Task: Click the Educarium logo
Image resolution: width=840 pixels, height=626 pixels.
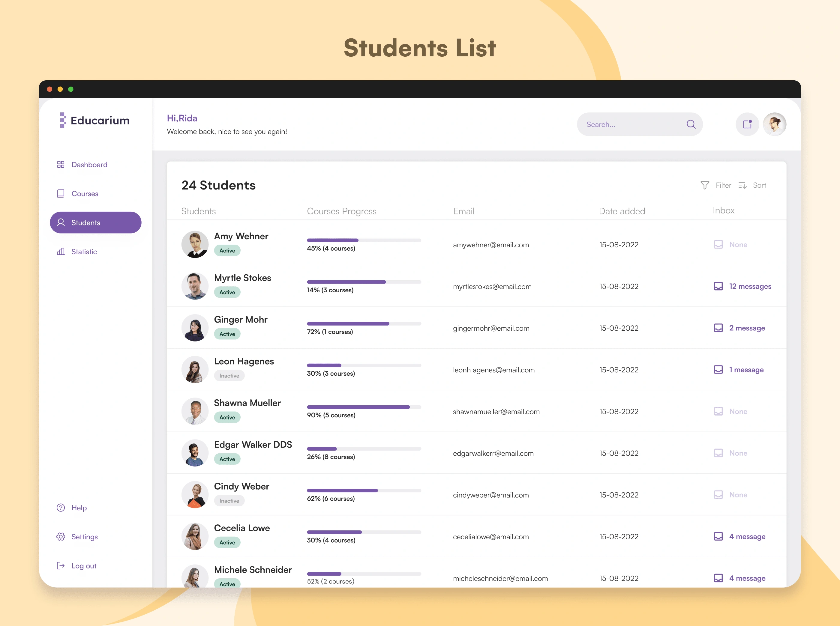Action: pos(95,121)
